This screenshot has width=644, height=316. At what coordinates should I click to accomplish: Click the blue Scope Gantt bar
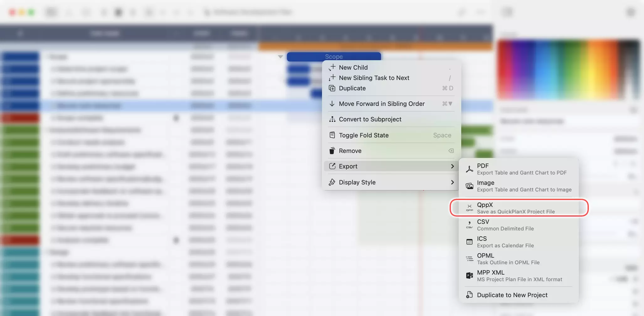point(334,57)
